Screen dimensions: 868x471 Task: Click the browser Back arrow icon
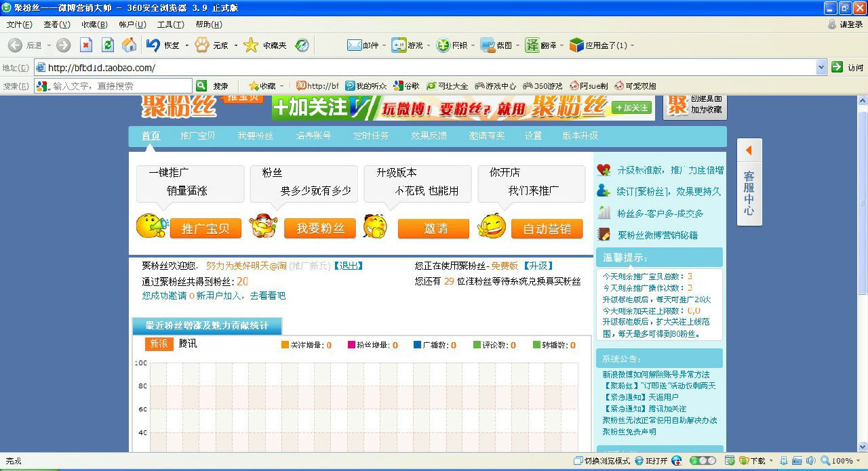pos(15,45)
